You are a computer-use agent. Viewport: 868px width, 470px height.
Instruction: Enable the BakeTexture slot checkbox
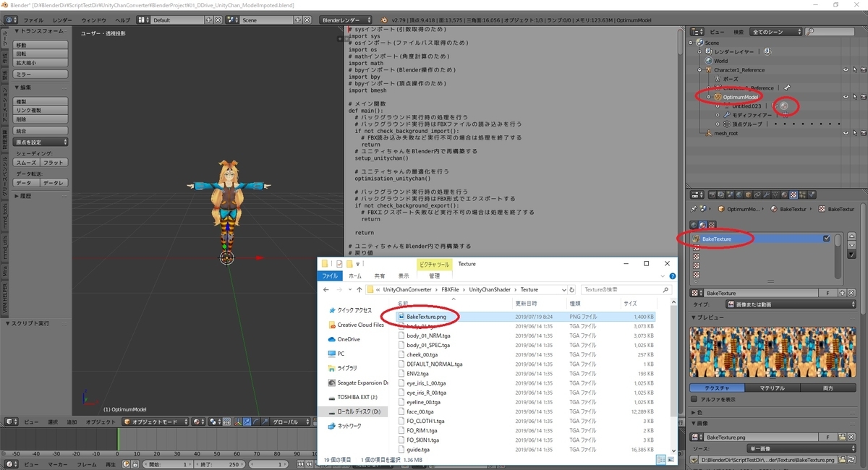point(826,239)
